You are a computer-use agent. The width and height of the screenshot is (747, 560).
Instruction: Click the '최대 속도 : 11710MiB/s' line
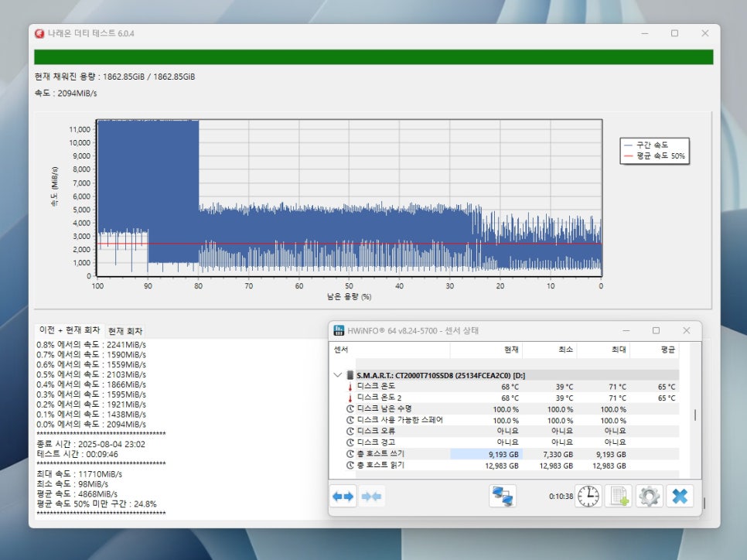tap(80, 474)
